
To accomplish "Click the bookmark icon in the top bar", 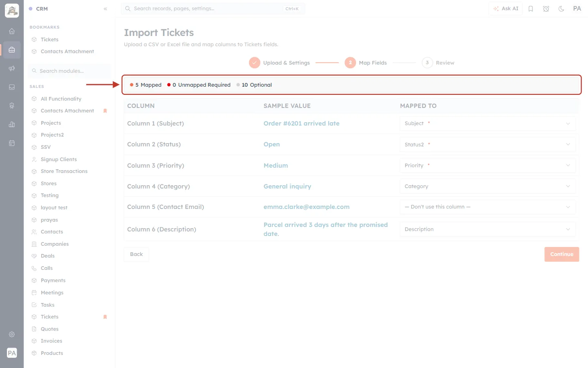I will (531, 9).
